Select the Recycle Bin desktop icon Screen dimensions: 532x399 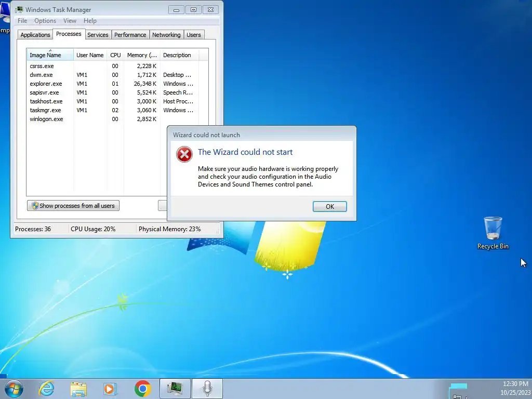493,233
